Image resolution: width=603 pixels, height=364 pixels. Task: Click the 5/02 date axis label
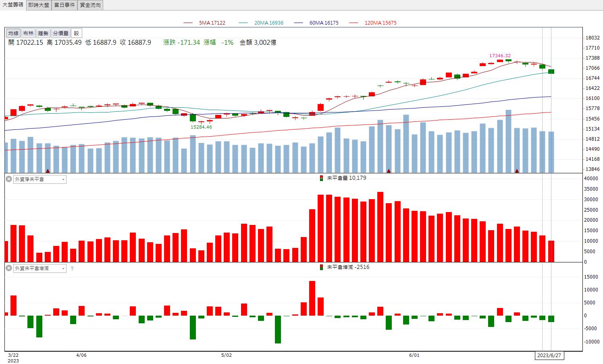[x=227, y=355]
